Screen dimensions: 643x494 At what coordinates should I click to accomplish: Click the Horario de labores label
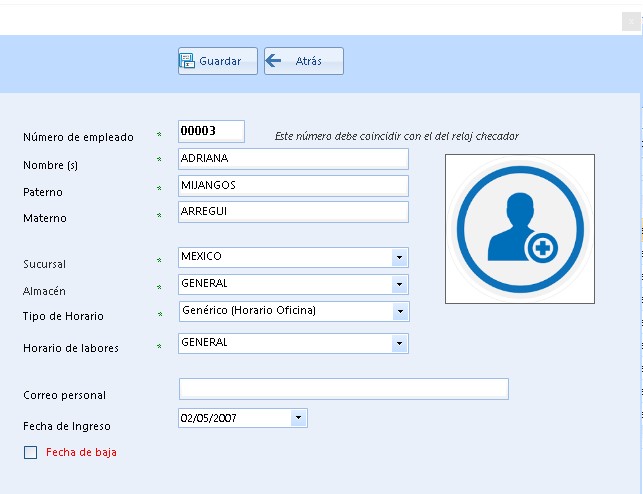pos(71,348)
